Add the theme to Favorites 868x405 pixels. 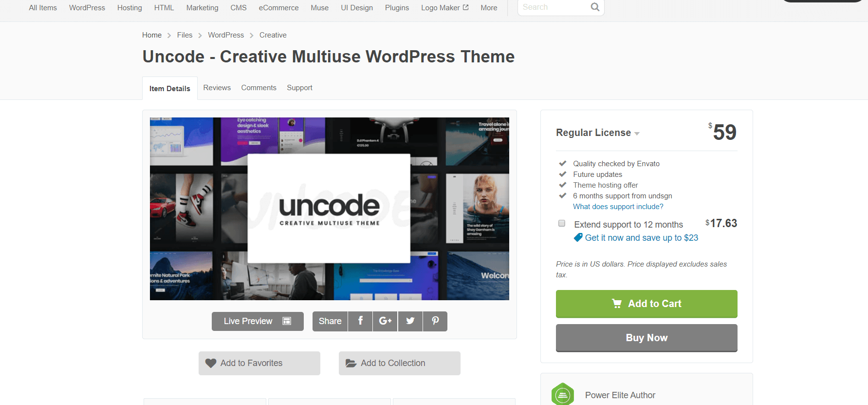259,363
